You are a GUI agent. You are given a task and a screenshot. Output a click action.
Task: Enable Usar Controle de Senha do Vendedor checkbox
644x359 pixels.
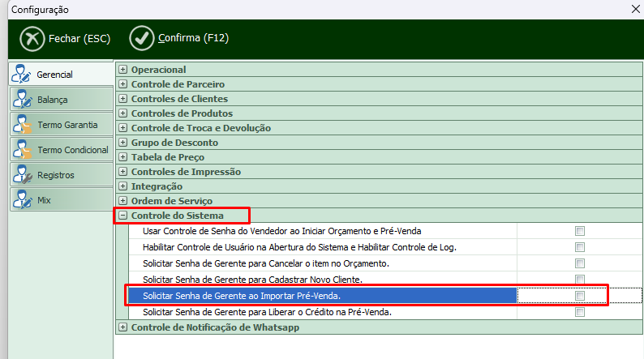pyautogui.click(x=579, y=231)
